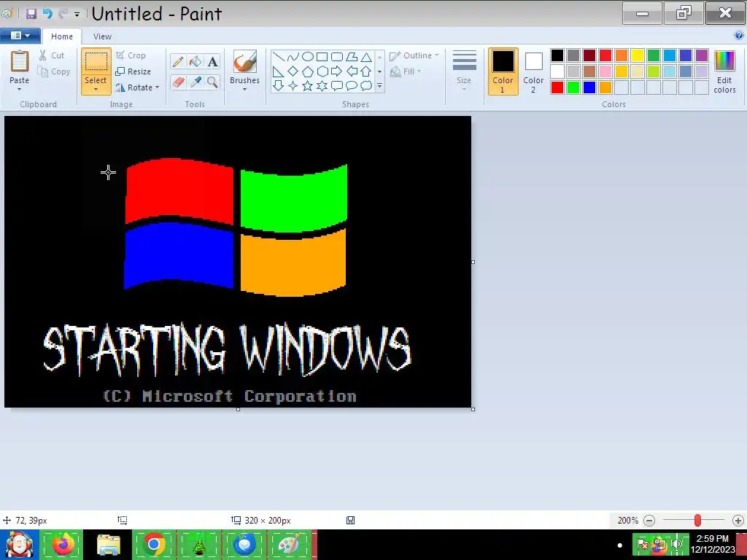Image resolution: width=747 pixels, height=560 pixels.
Task: Switch to the Home tab
Action: pyautogui.click(x=62, y=36)
